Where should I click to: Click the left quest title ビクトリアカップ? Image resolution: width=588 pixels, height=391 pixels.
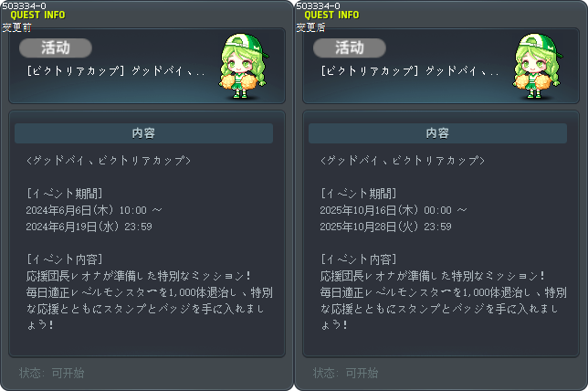click(116, 71)
